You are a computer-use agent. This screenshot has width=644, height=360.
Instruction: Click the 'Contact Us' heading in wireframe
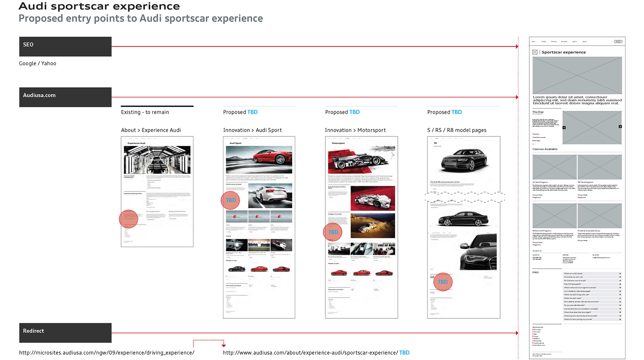(537, 251)
